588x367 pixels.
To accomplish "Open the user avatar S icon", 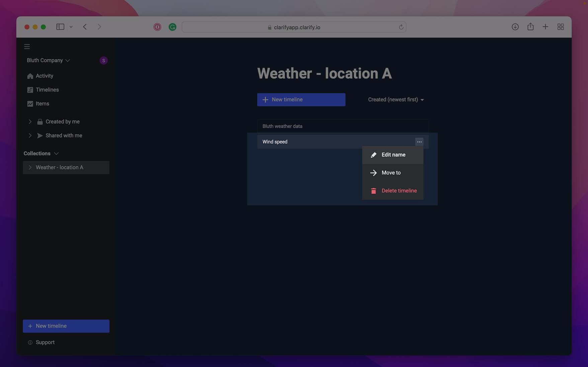I will [x=103, y=61].
